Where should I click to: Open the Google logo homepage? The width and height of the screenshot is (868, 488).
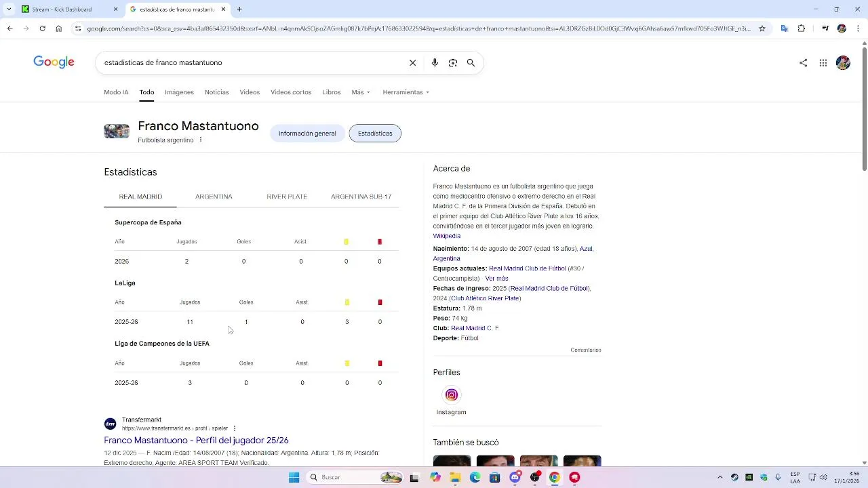[54, 62]
